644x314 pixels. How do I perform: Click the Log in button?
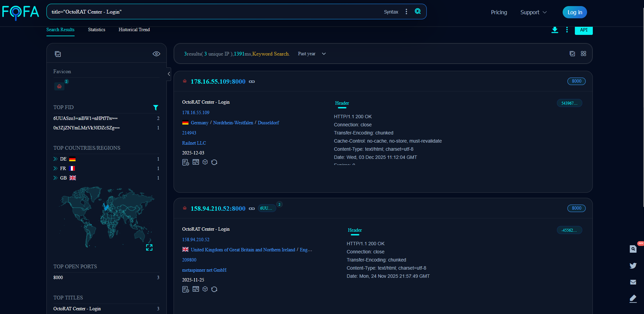coord(575,12)
